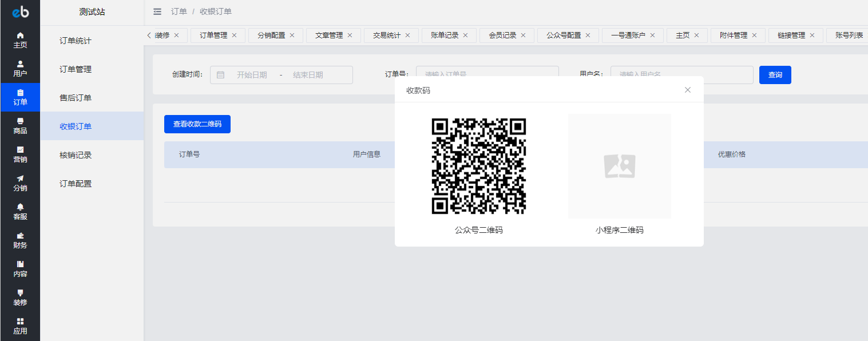Close the 公众号配置 tab
The image size is (868, 341).
coord(588,35)
